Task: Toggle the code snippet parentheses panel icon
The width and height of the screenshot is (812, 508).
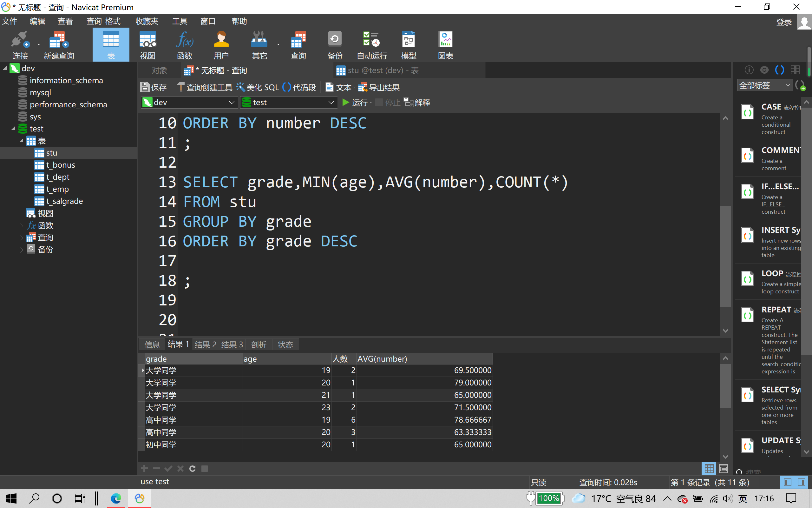Action: (x=780, y=70)
